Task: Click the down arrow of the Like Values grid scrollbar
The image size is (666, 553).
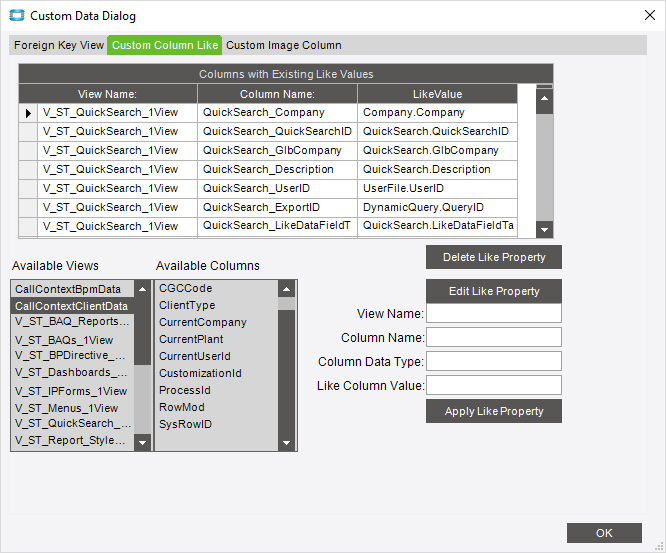Action: (x=544, y=230)
